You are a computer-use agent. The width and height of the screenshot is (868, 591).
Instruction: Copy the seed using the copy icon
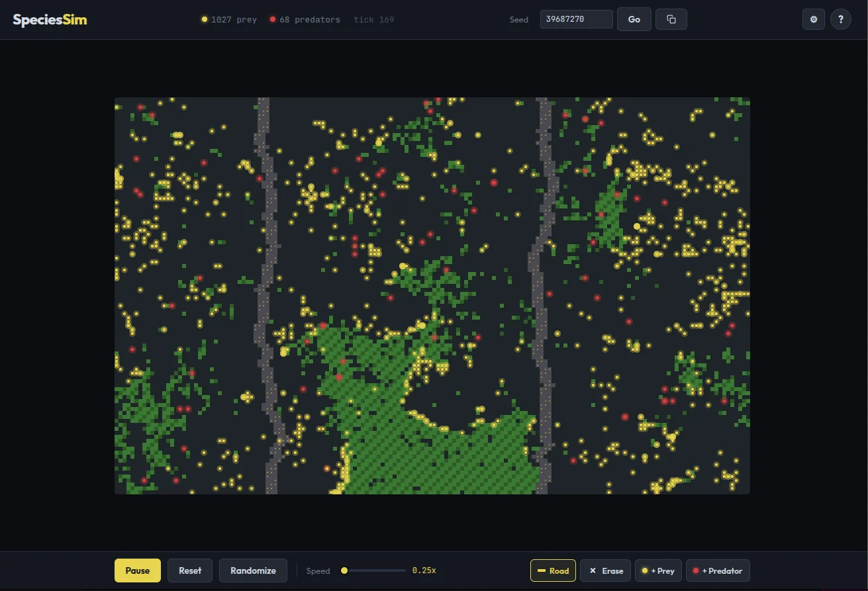coord(671,19)
